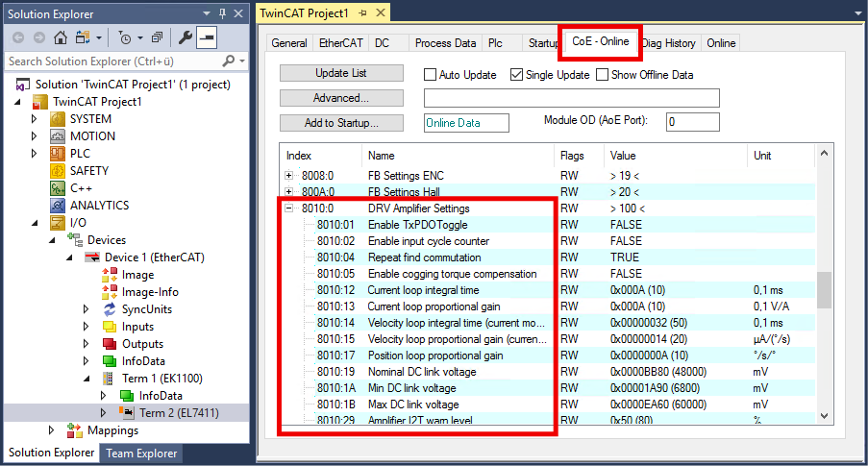The width and height of the screenshot is (868, 466).
Task: Click the Outputs red folder icon
Action: (110, 344)
